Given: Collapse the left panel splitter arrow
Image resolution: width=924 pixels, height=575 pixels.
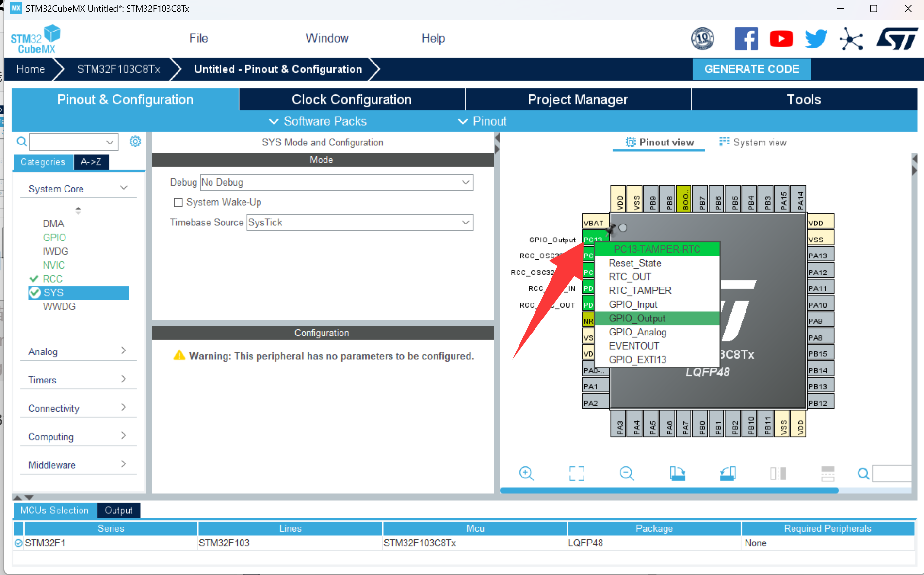Looking at the screenshot, I should click(x=497, y=138).
